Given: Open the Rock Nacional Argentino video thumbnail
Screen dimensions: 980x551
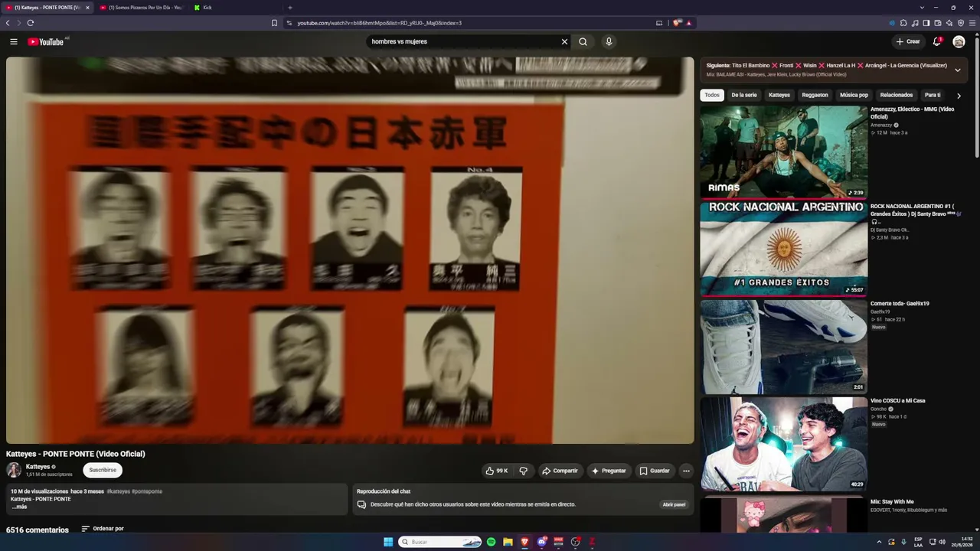Looking at the screenshot, I should point(783,248).
